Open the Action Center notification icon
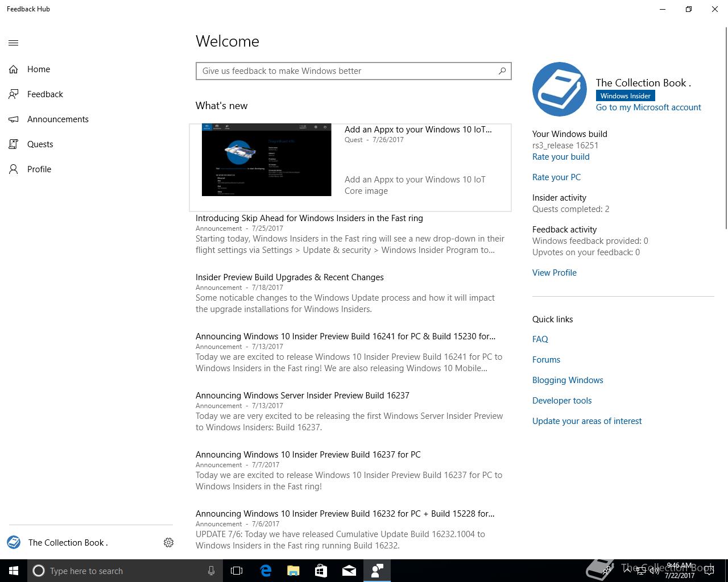The width and height of the screenshot is (728, 582). click(709, 571)
